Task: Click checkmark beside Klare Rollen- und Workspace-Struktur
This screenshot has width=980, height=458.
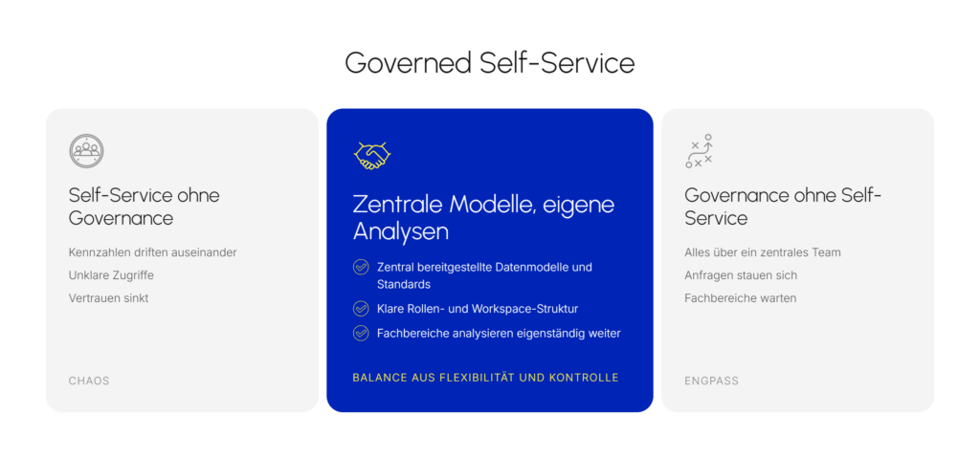Action: (x=361, y=309)
